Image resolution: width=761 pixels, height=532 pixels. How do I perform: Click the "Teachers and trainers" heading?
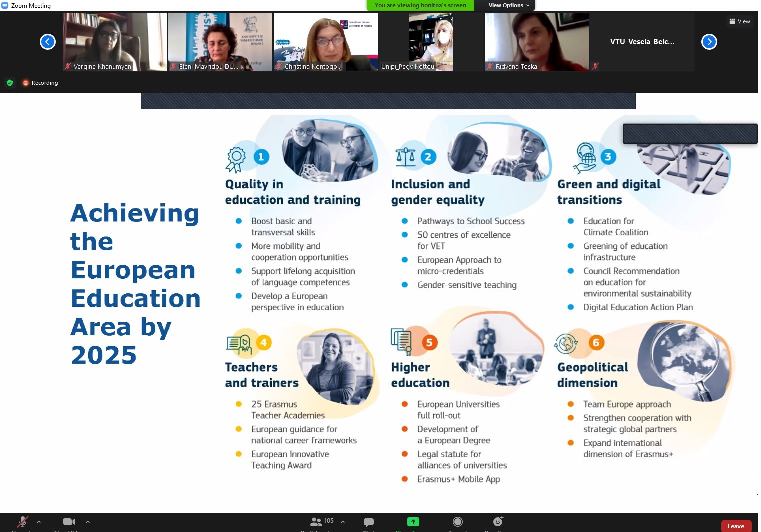[262, 375]
